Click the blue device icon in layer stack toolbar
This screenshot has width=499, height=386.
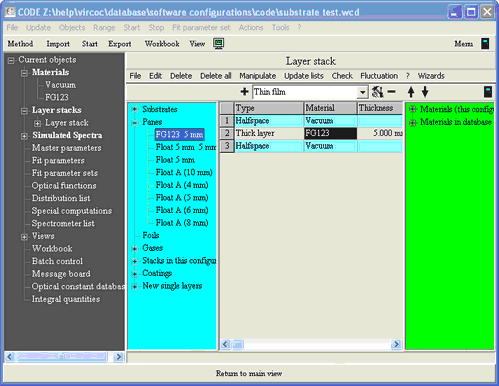click(488, 92)
